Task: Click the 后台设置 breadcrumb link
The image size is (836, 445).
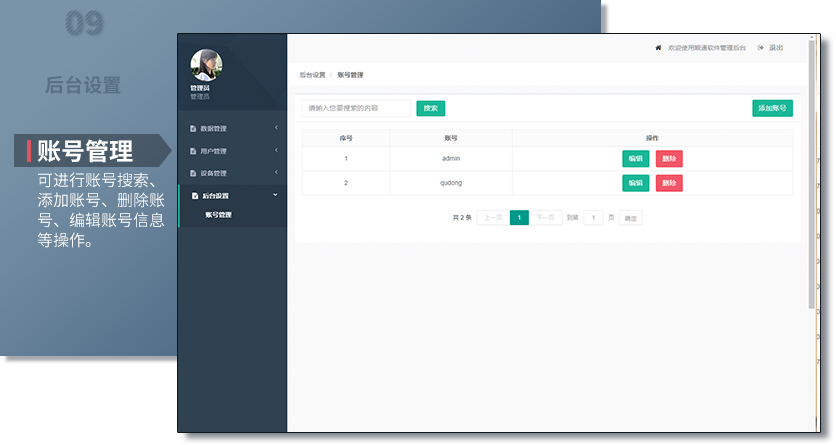Action: (x=313, y=75)
